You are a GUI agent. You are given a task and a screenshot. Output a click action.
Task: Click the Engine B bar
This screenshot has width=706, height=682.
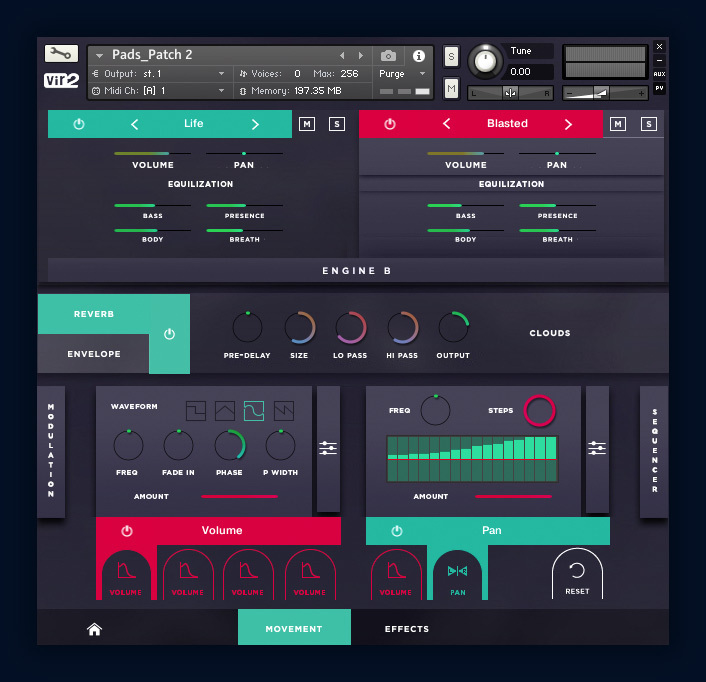(x=356, y=271)
